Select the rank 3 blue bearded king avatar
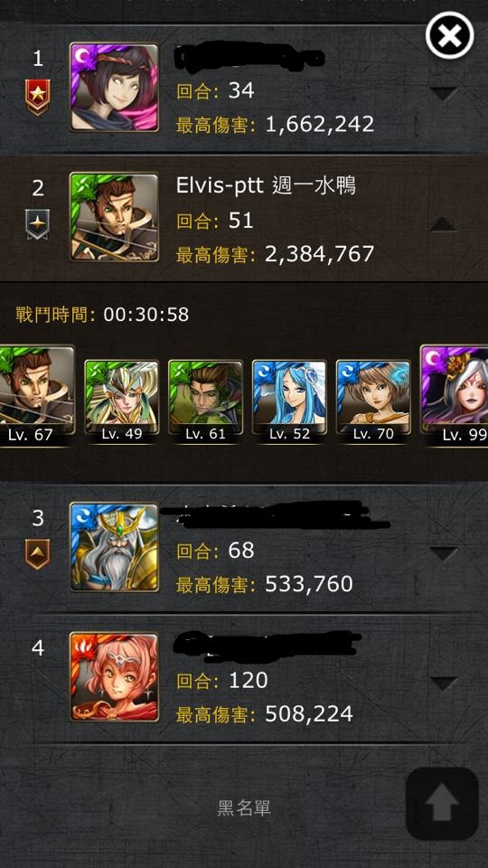 tap(114, 546)
